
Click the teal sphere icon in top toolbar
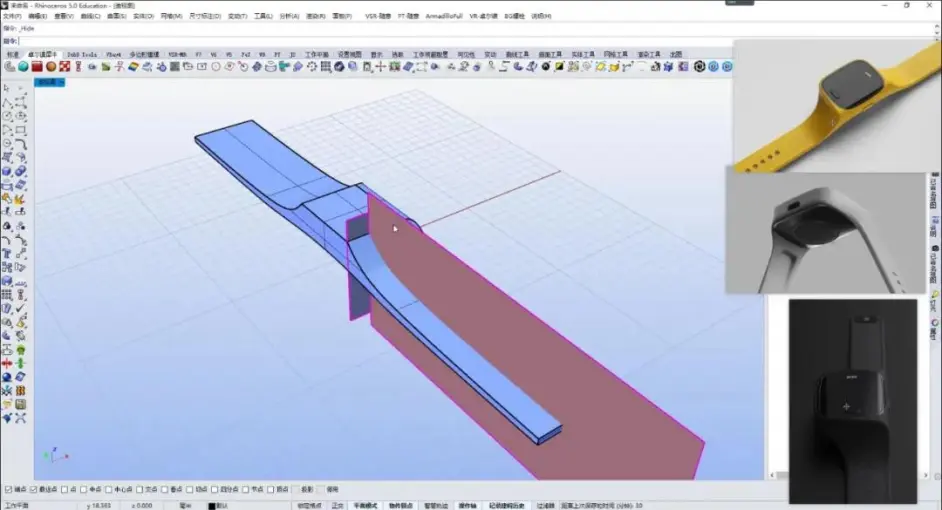click(x=23, y=67)
